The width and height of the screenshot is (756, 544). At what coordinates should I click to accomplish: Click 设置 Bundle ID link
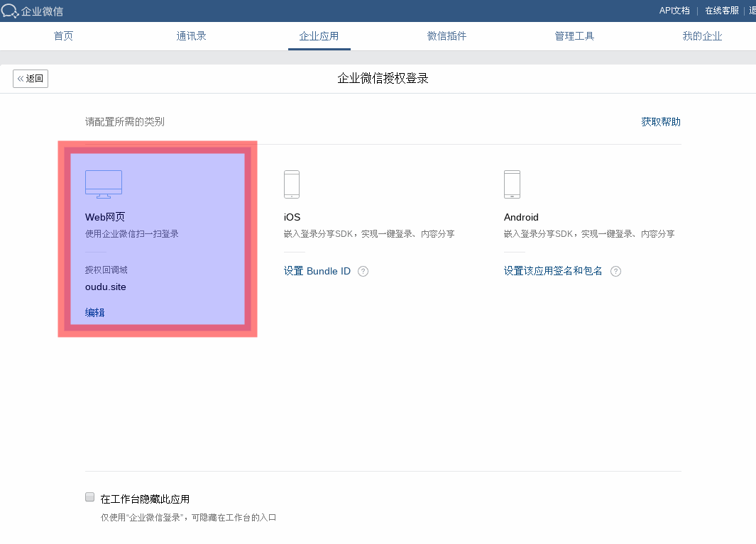[x=317, y=271]
